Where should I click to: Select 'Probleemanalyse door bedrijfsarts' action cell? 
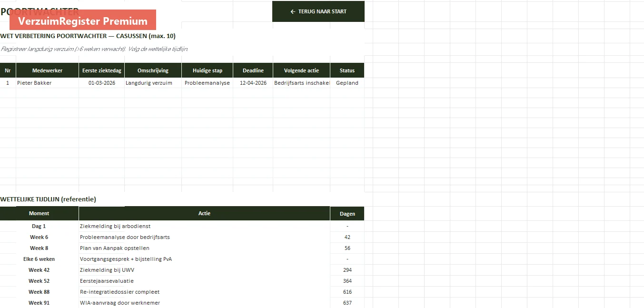(x=204, y=237)
